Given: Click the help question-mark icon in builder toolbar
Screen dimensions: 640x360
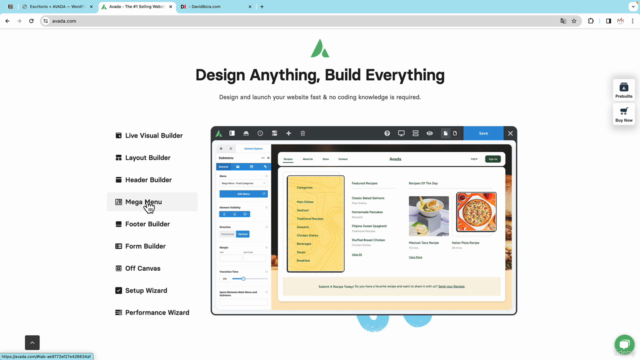Looking at the screenshot, I should pos(387,133).
